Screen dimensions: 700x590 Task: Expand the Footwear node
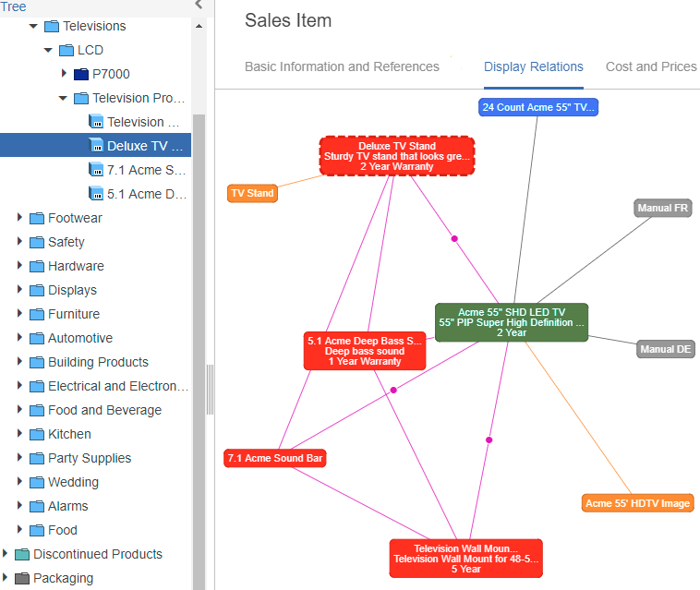[19, 217]
